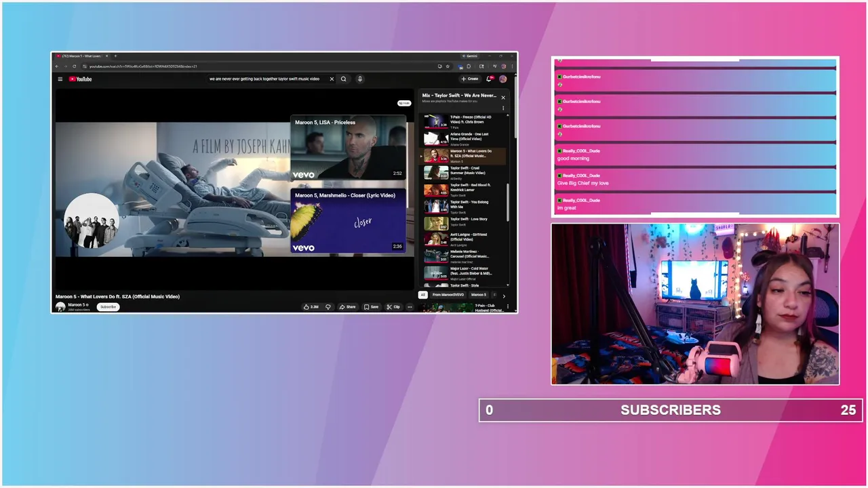Open the YouTube notifications bell
This screenshot has width=868, height=488.
tap(490, 79)
